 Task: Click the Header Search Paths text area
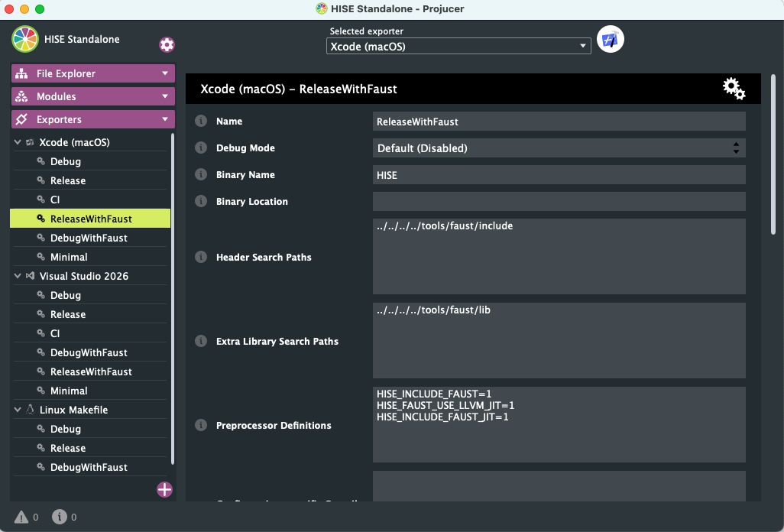click(559, 256)
